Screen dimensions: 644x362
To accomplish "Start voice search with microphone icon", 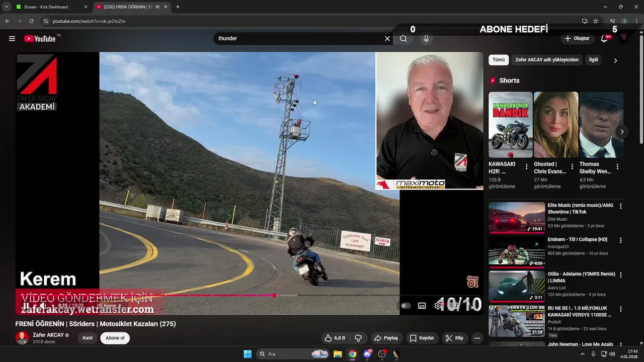I will (x=426, y=39).
